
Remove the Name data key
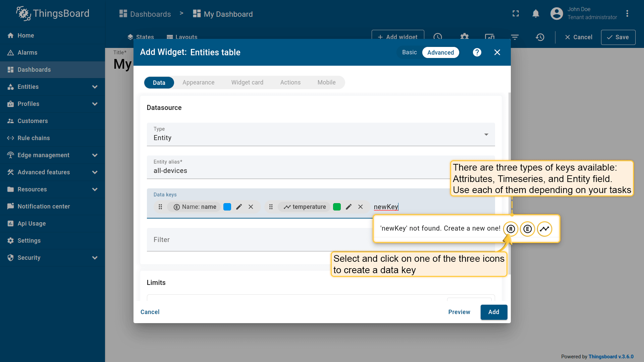(251, 207)
